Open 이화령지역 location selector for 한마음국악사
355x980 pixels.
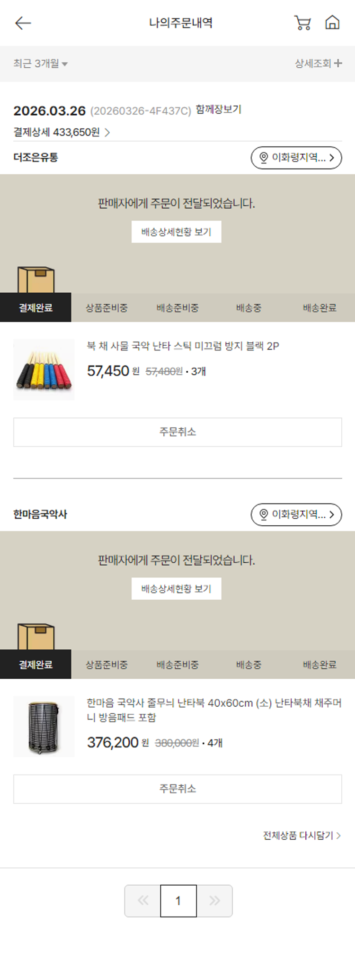click(296, 514)
